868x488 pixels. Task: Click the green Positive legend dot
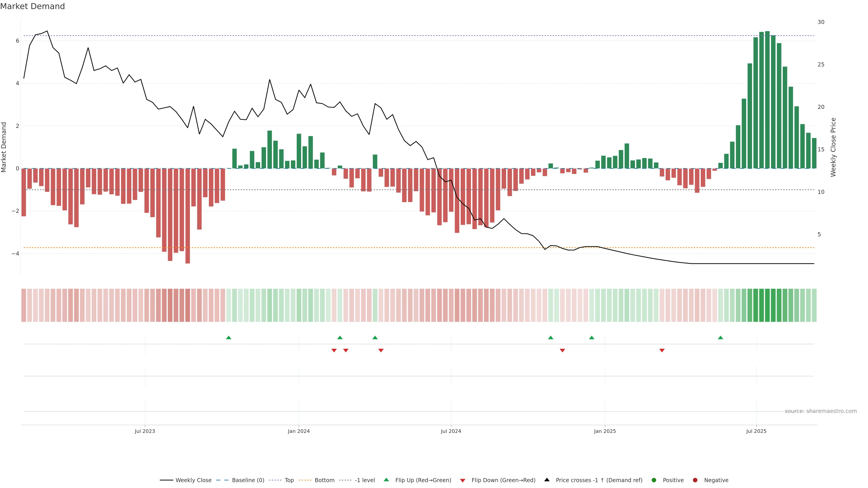point(654,480)
